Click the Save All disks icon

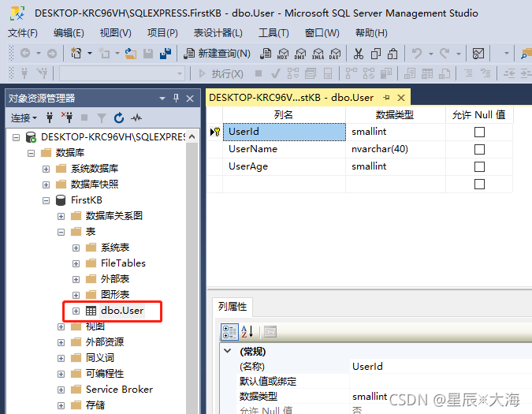click(166, 54)
